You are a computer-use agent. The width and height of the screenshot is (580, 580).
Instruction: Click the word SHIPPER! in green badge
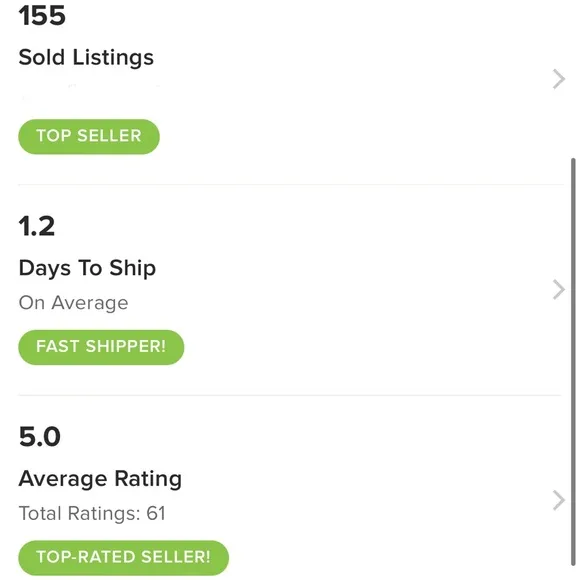126,347
